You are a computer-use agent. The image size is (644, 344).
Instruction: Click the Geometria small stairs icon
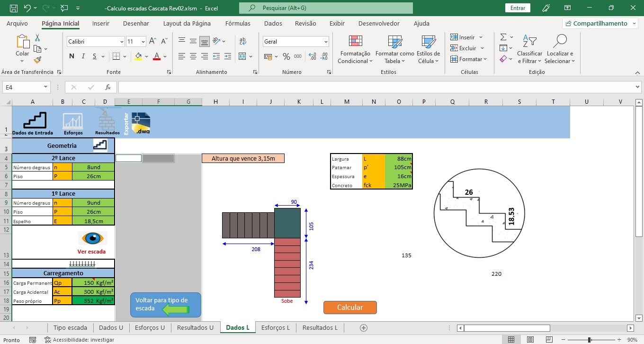100,145
